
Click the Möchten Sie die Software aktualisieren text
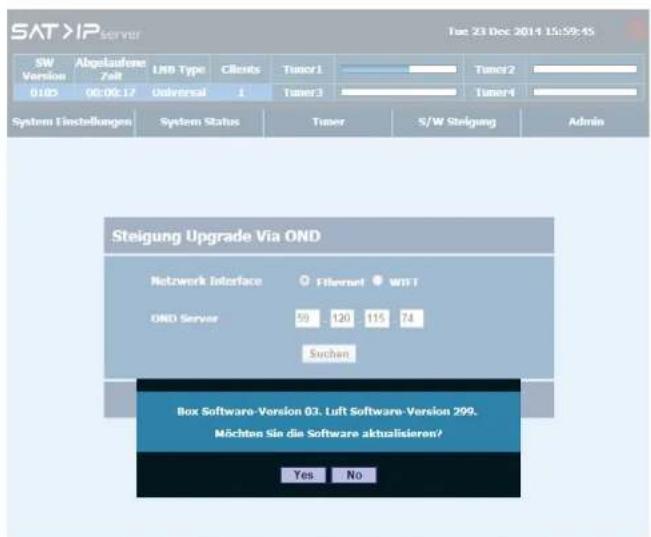click(328, 434)
